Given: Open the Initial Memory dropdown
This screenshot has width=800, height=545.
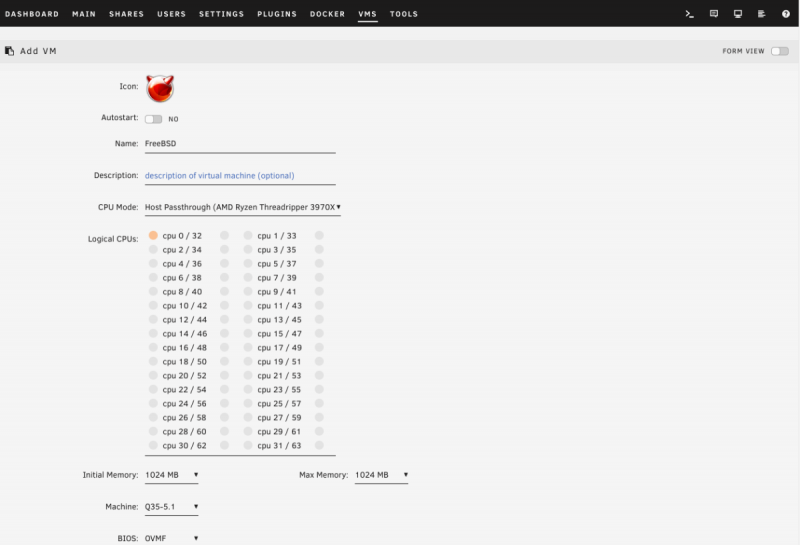Looking at the screenshot, I should pyautogui.click(x=171, y=475).
